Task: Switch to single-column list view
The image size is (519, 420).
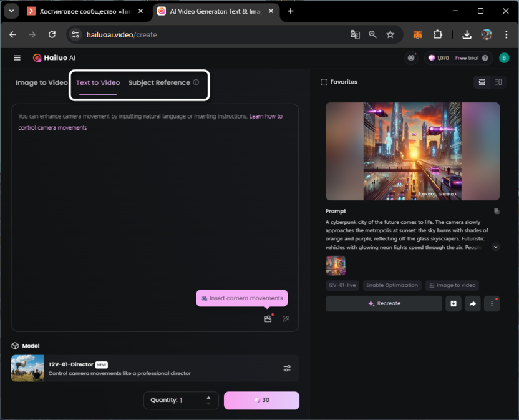Action: pyautogui.click(x=482, y=82)
